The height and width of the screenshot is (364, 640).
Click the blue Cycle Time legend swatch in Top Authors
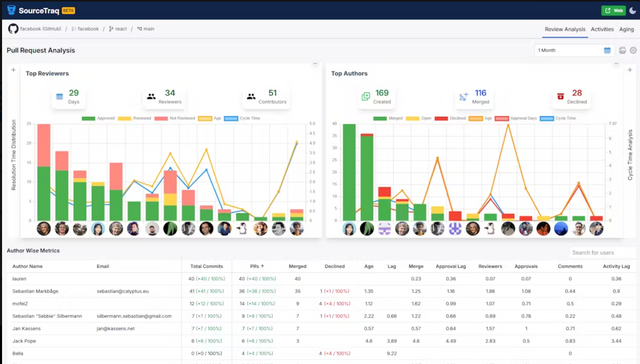(547, 118)
